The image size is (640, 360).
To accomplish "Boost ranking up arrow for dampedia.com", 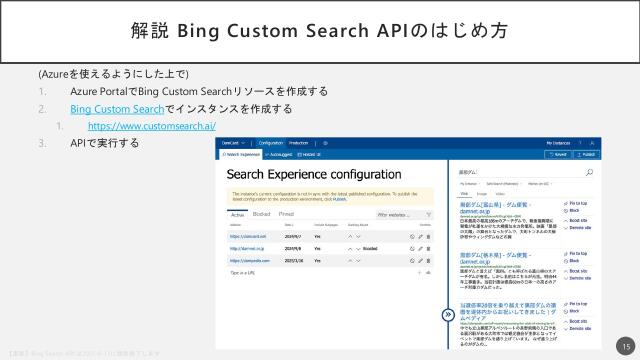I will [350, 260].
